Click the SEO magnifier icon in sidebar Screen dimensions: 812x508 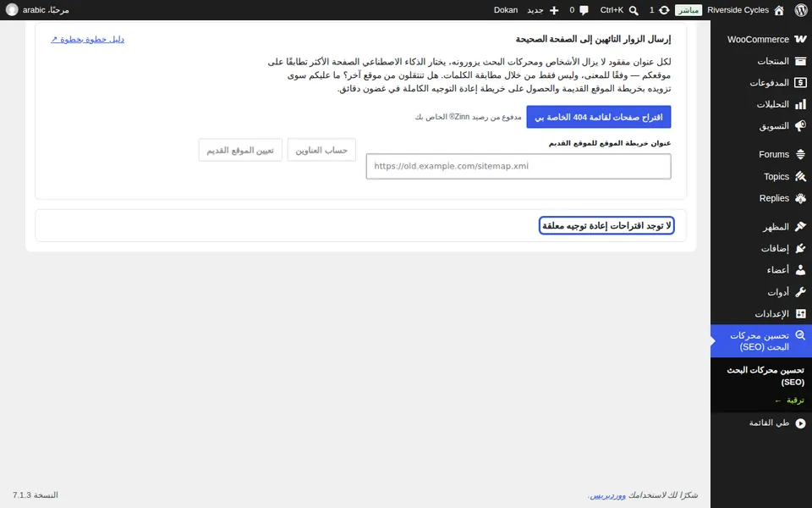click(x=800, y=335)
